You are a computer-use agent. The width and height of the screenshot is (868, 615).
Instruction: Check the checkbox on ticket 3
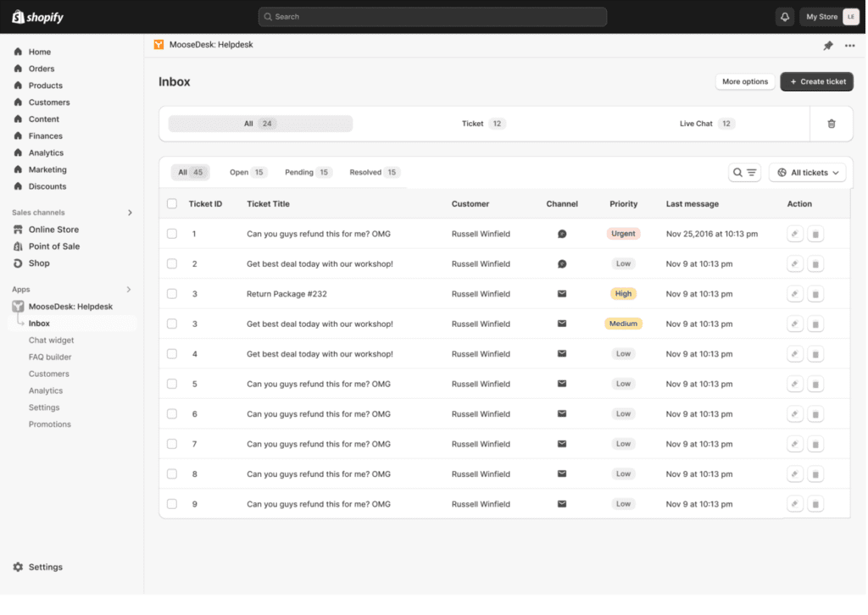coord(172,293)
